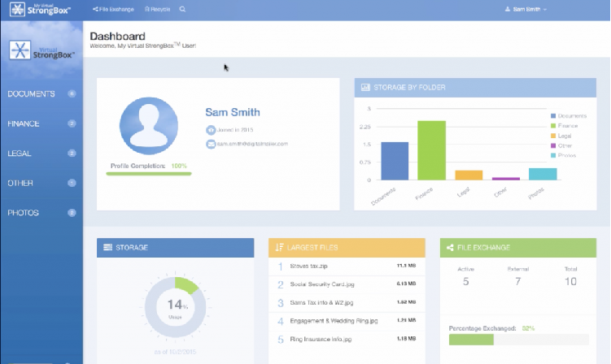
Task: Click the Legal count badge
Action: 72,154
